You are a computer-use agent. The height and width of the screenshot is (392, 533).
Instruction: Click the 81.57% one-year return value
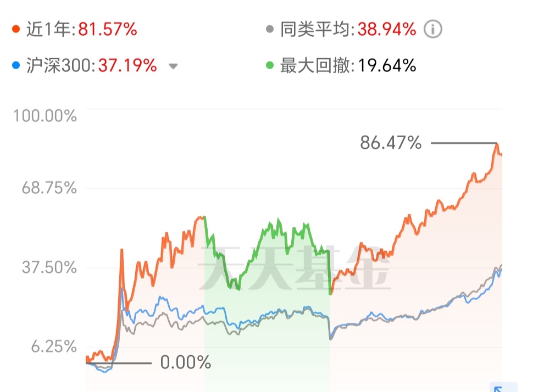108,29
